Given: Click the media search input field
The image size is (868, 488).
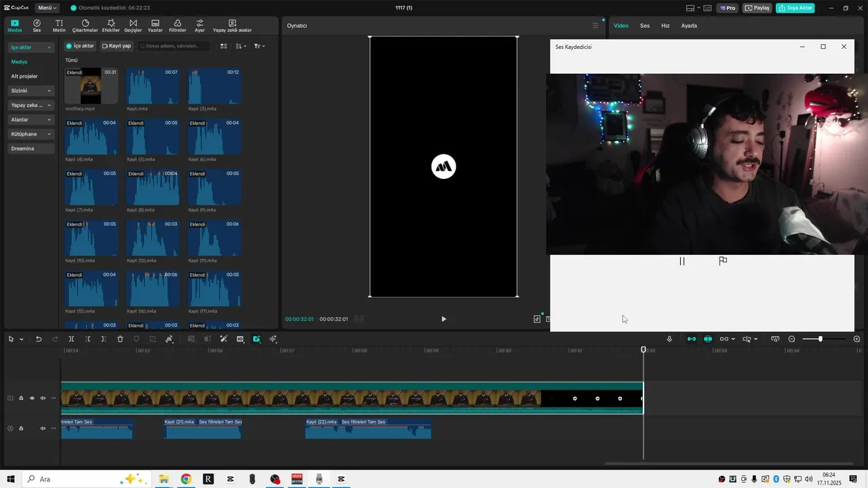Looking at the screenshot, I should (x=174, y=46).
